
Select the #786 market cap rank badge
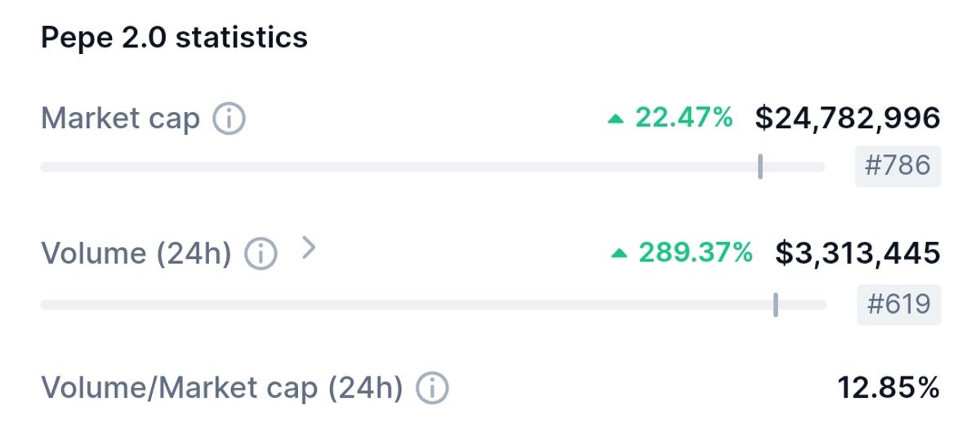coord(898,166)
